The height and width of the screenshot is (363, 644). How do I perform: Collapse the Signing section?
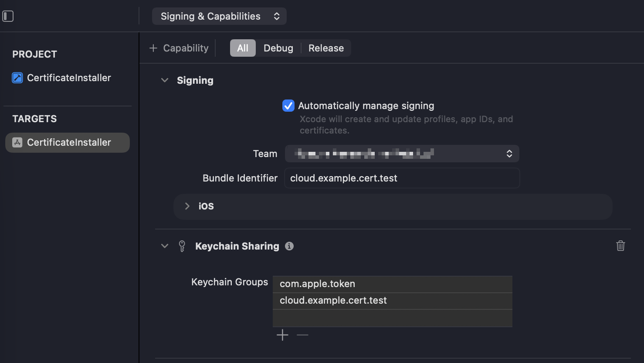(x=165, y=80)
